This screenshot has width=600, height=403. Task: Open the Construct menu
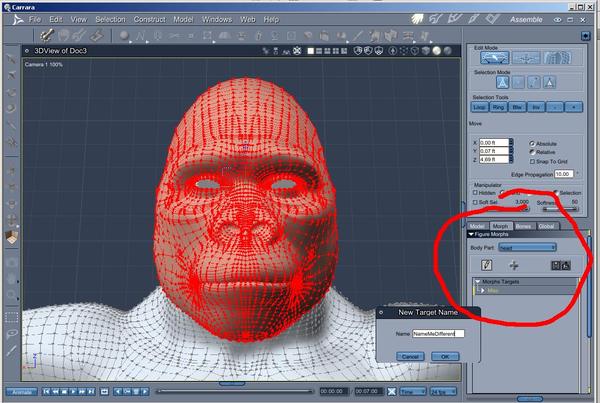coord(149,19)
